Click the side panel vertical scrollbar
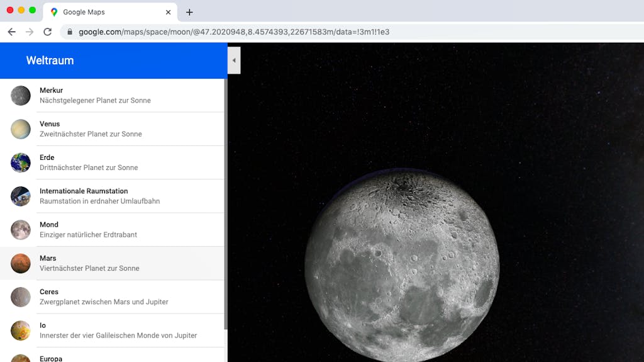The image size is (644, 362). point(226,203)
